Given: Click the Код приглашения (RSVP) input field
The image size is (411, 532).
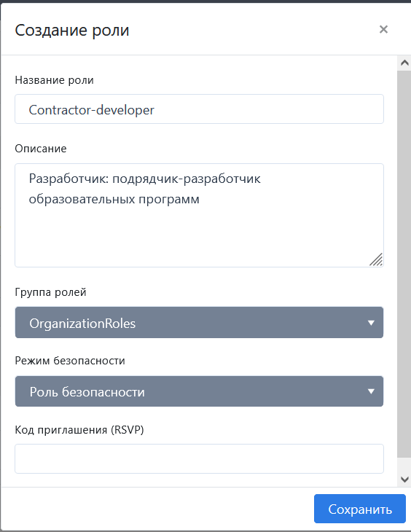Looking at the screenshot, I should (x=199, y=458).
